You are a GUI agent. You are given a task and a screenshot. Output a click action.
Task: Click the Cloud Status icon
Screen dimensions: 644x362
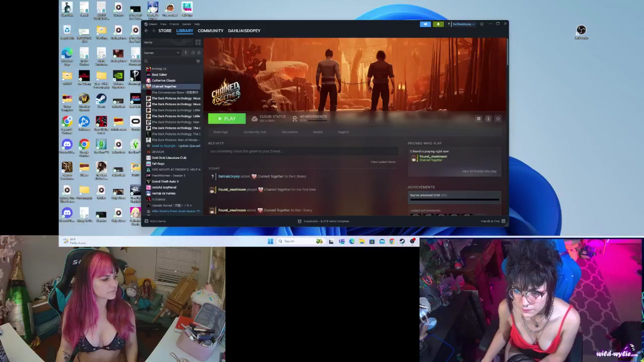[255, 119]
